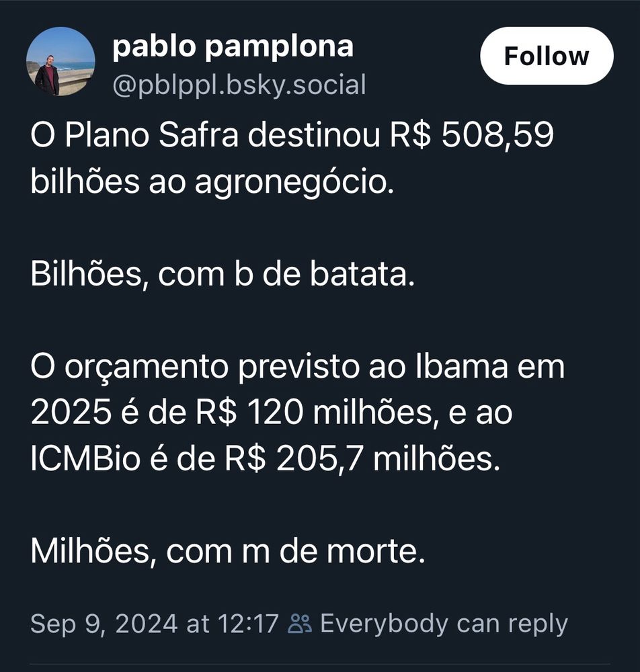Follow @pblppl.bsky.social
The height and width of the screenshot is (672, 640).
point(547,56)
